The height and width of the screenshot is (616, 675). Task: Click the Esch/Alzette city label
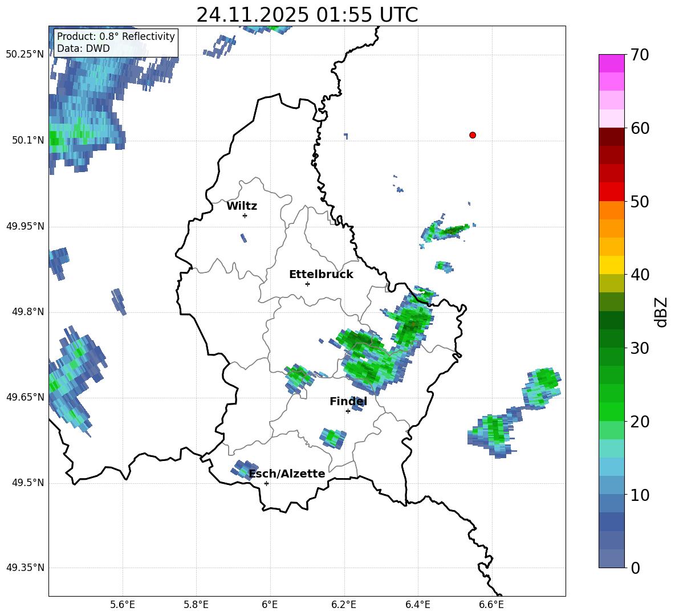pyautogui.click(x=287, y=474)
